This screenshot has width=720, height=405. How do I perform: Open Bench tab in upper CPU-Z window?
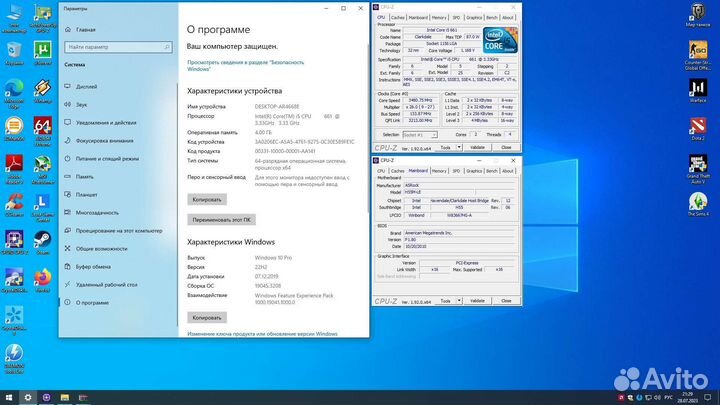pyautogui.click(x=492, y=17)
